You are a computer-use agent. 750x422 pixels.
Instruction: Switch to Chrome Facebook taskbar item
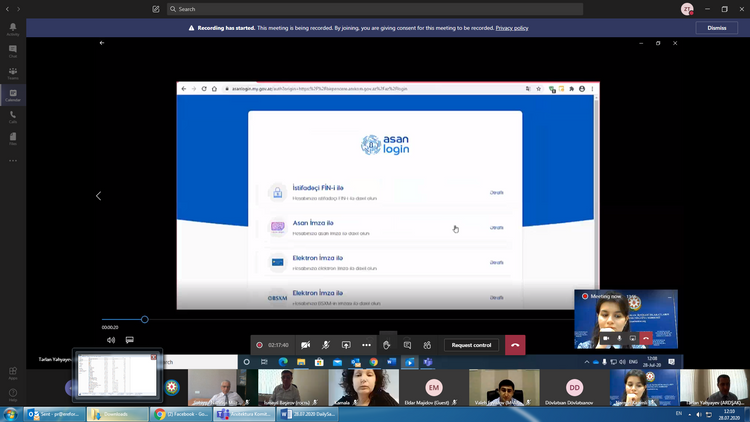180,414
